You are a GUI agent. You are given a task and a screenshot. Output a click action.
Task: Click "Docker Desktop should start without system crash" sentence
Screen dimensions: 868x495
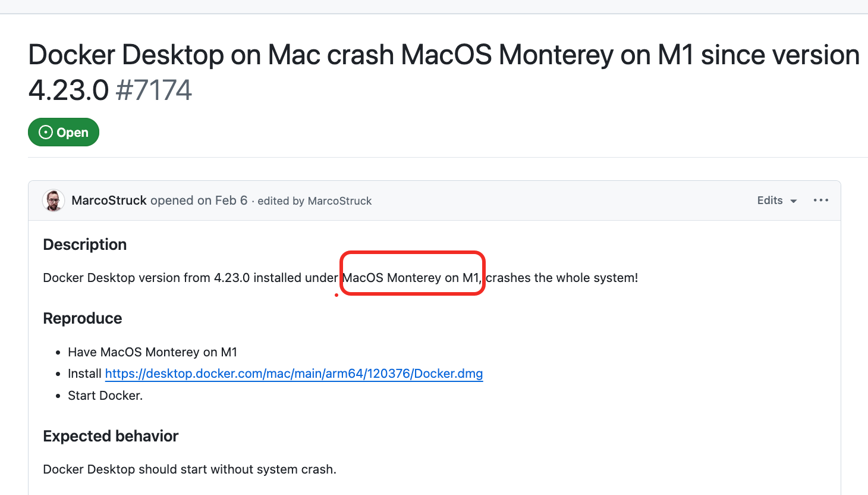coord(190,469)
